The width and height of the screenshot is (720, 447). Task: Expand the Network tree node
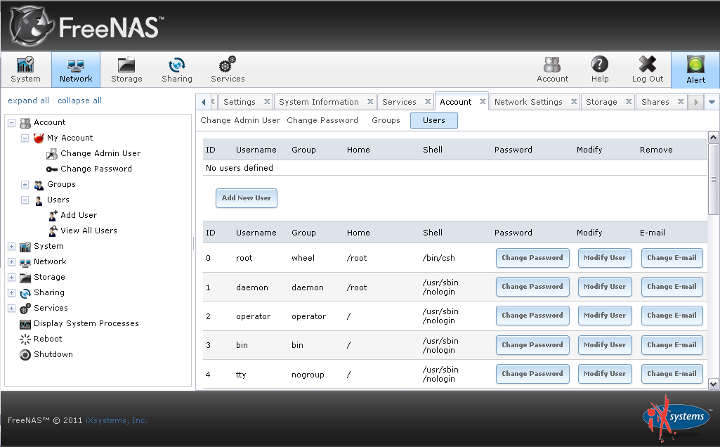tap(12, 262)
